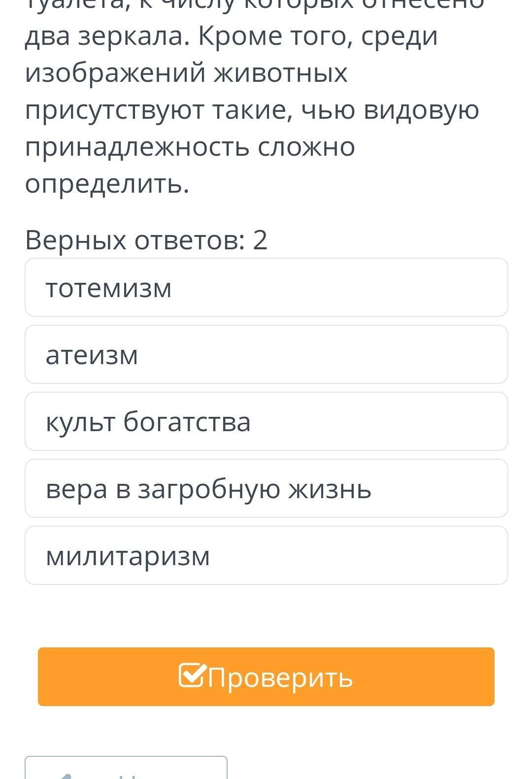Click the checkmark icon on the Проверить button
The width and height of the screenshot is (532, 779).
coord(191,676)
